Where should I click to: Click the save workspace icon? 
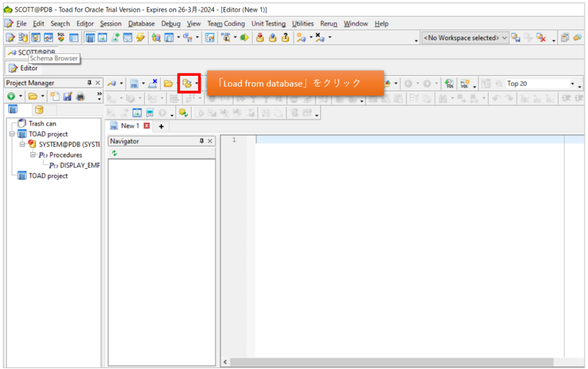(x=516, y=37)
